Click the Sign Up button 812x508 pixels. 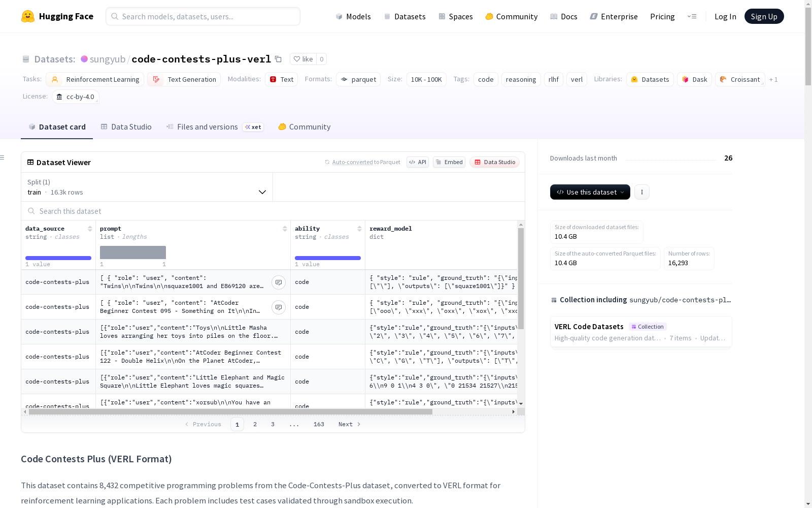coord(764,16)
